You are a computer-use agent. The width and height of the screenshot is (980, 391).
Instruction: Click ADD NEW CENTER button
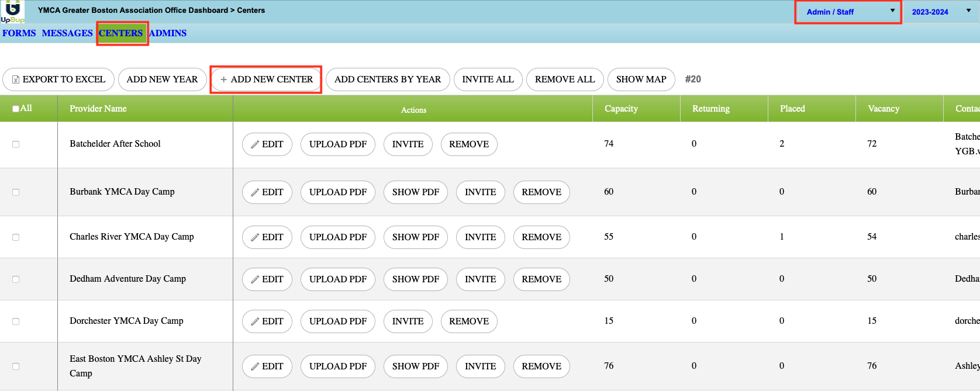(266, 79)
